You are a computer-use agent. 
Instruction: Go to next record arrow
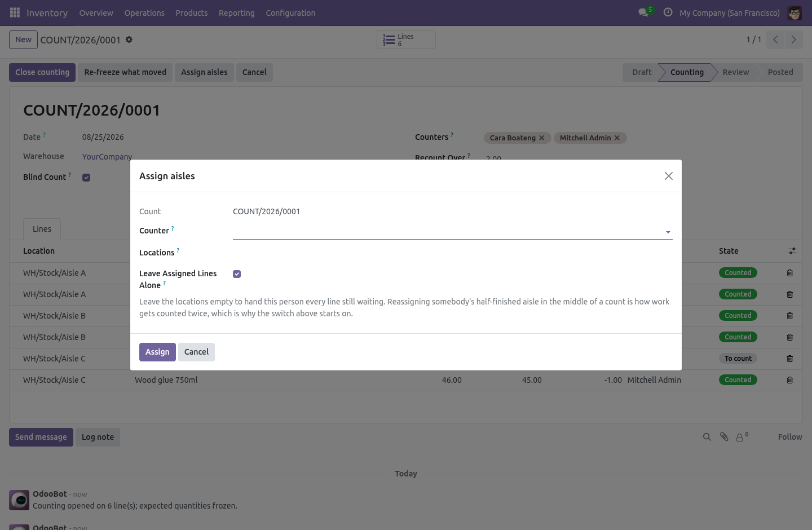coord(793,39)
